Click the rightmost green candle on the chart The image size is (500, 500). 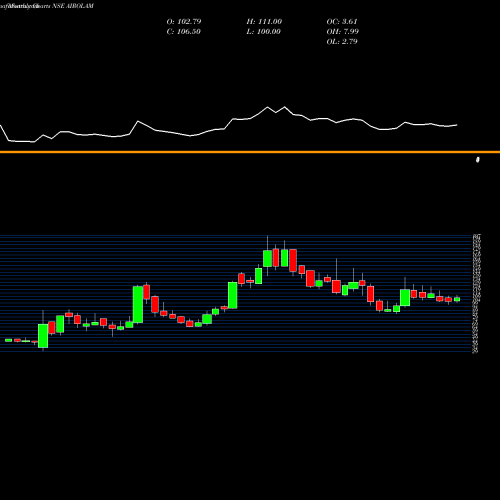pos(457,299)
